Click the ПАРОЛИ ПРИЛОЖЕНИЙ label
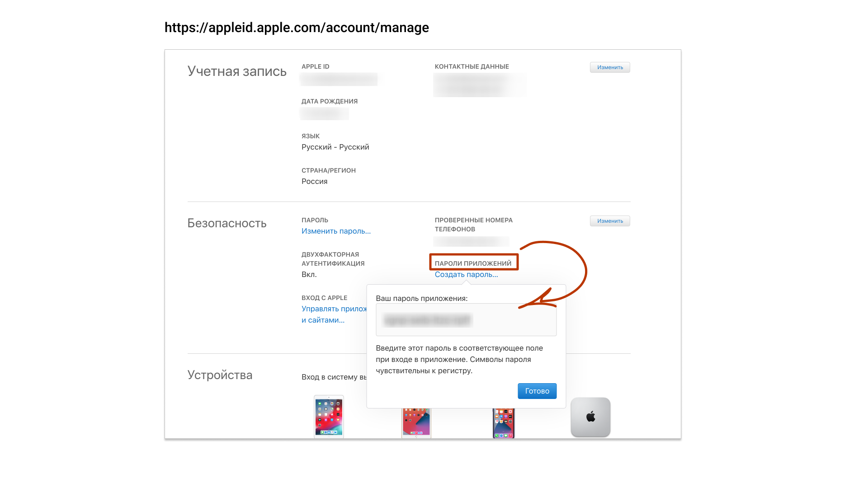The image size is (868, 488). (473, 263)
